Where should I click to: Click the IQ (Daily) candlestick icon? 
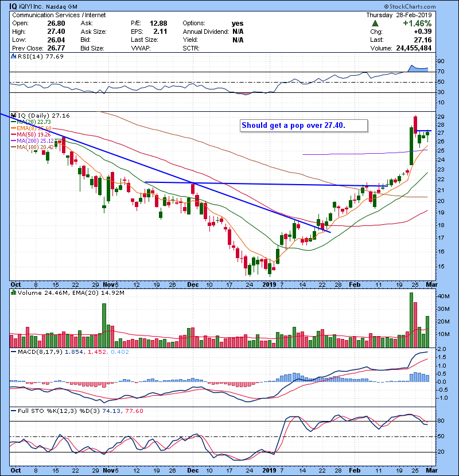coord(13,115)
